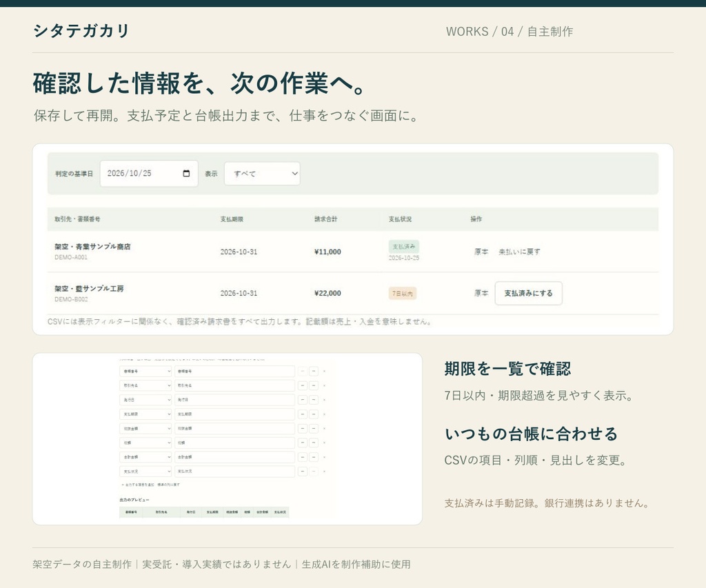
Task: Click the first reorder button on the 支払期限 row
Action: [x=303, y=414]
